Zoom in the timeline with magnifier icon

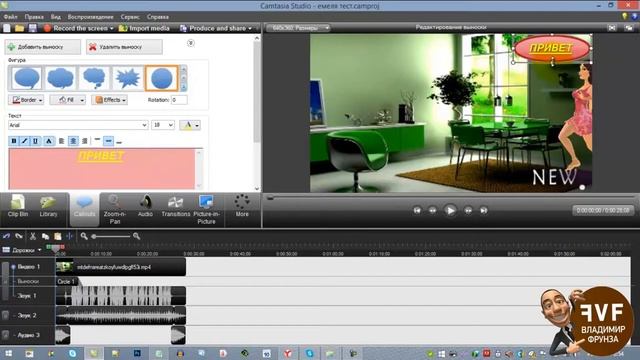(x=136, y=236)
